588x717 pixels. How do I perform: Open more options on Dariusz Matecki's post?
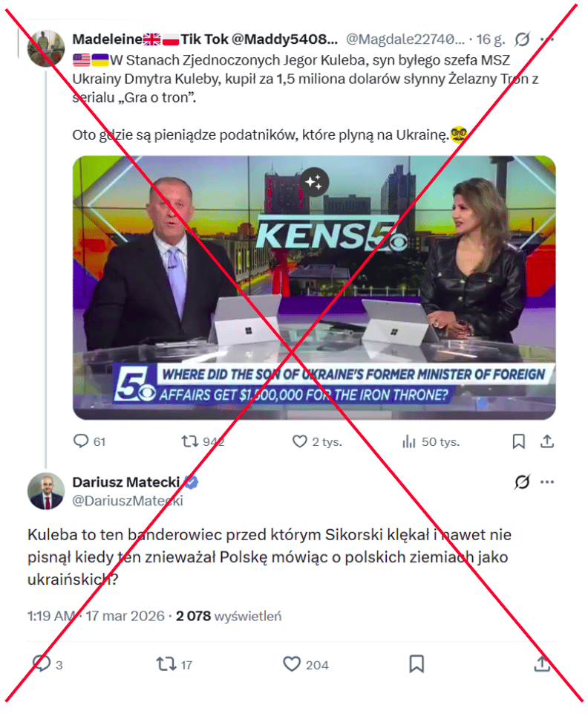[547, 482]
